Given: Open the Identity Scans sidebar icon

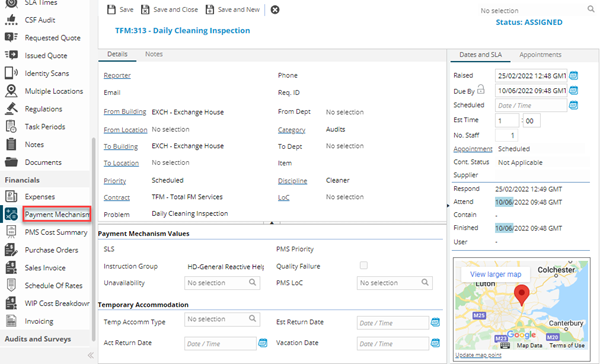Looking at the screenshot, I should [11, 73].
